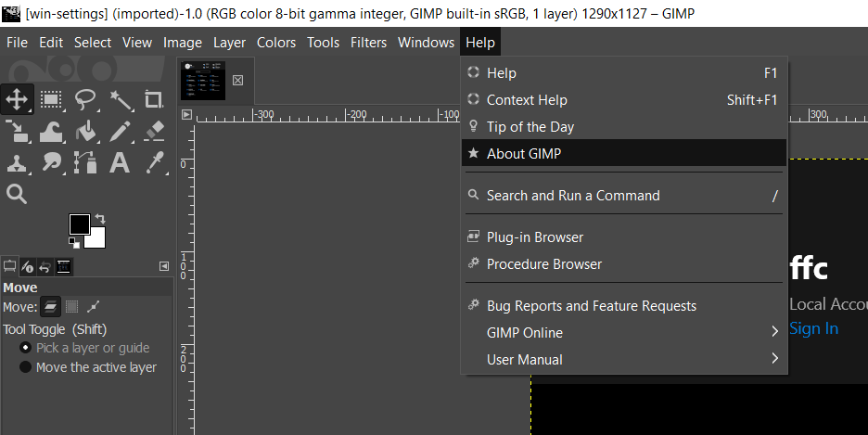Image resolution: width=868 pixels, height=435 pixels.
Task: Close the win-settings image tab
Action: (238, 81)
